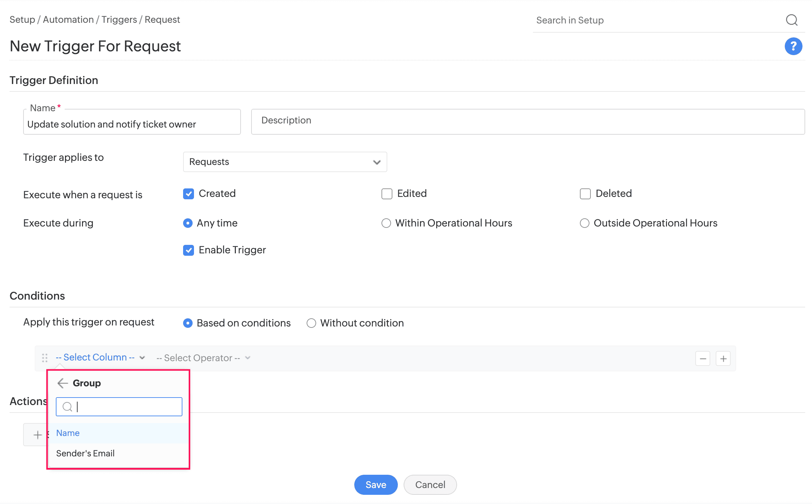Remove the condition row with the minus icon
812x504 pixels.
tap(703, 358)
